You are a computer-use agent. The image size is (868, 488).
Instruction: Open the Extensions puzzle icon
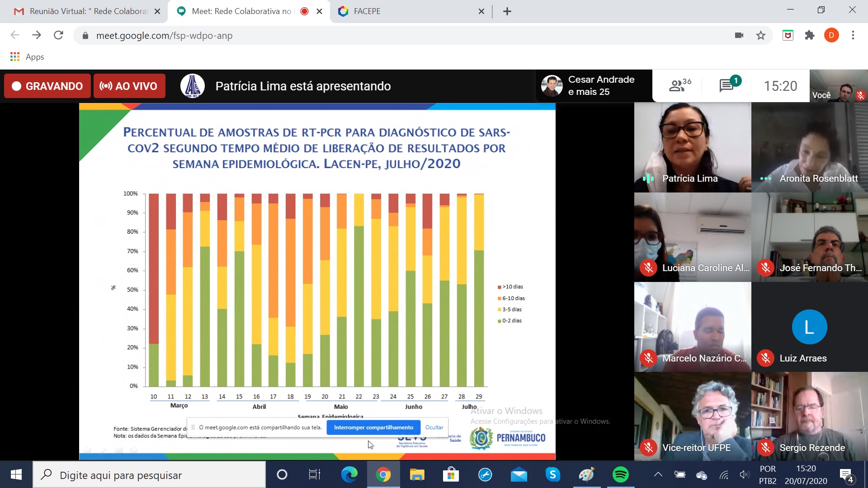click(x=809, y=35)
